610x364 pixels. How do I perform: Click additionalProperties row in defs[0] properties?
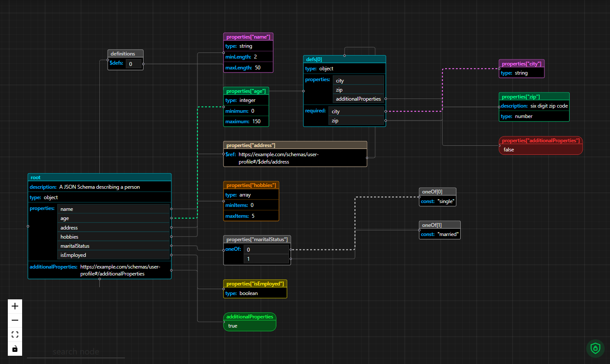[358, 99]
